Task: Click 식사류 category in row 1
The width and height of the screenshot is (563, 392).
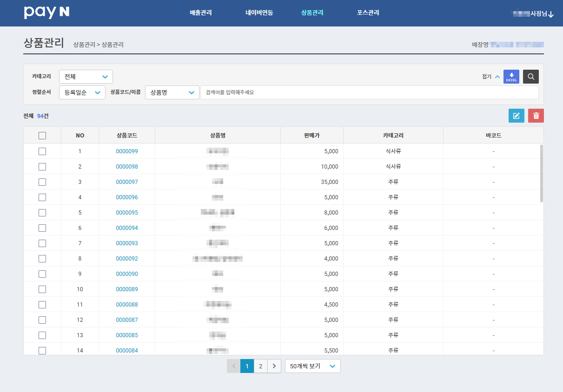Action: 393,151
